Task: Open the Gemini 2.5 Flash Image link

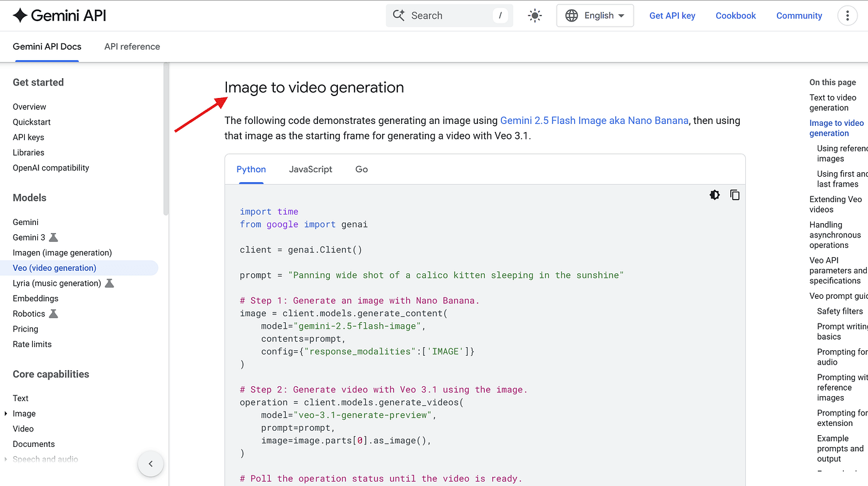Action: pyautogui.click(x=594, y=121)
